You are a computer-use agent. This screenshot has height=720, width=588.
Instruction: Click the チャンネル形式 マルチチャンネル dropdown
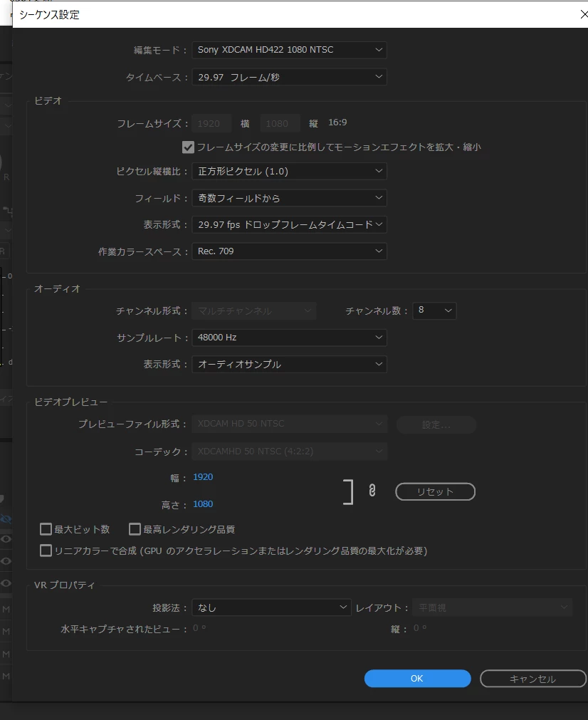[x=254, y=311]
